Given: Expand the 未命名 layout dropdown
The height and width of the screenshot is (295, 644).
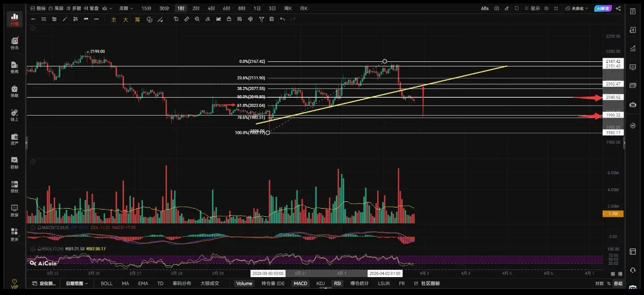Looking at the screenshot, I should (x=577, y=8).
